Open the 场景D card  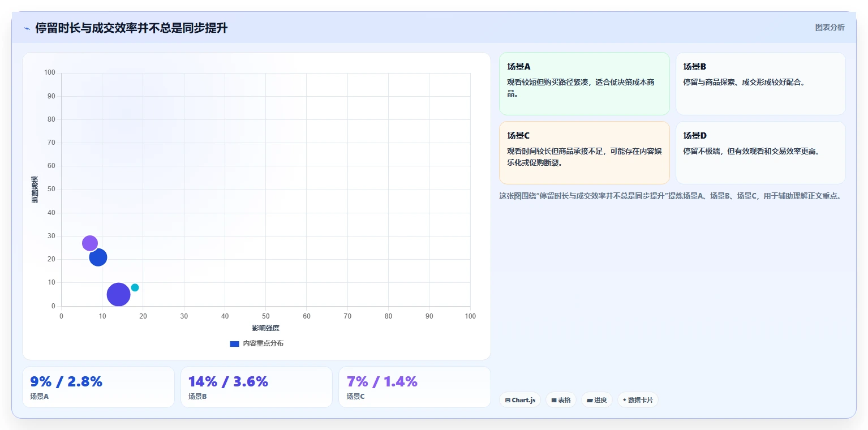pos(760,153)
